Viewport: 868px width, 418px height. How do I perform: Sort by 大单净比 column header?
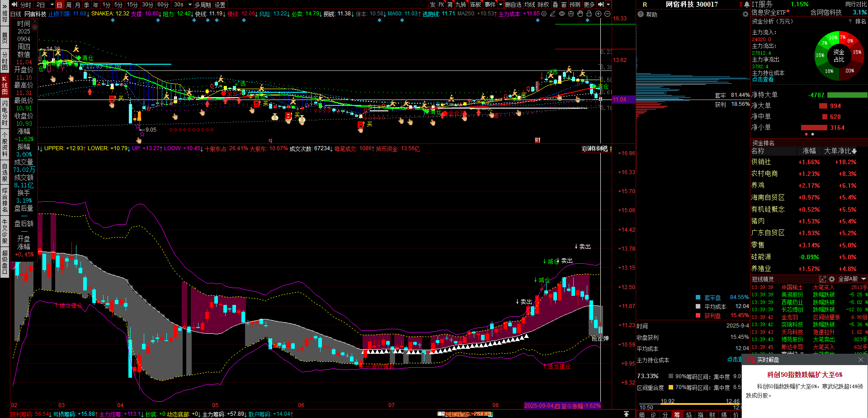[840, 151]
